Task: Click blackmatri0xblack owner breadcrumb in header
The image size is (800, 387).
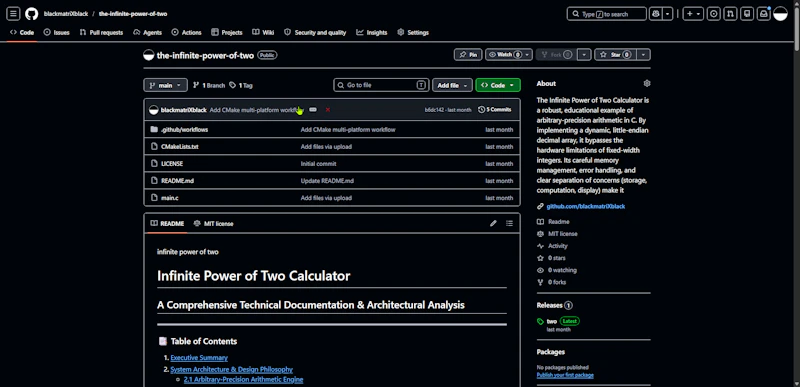Action: coord(66,14)
